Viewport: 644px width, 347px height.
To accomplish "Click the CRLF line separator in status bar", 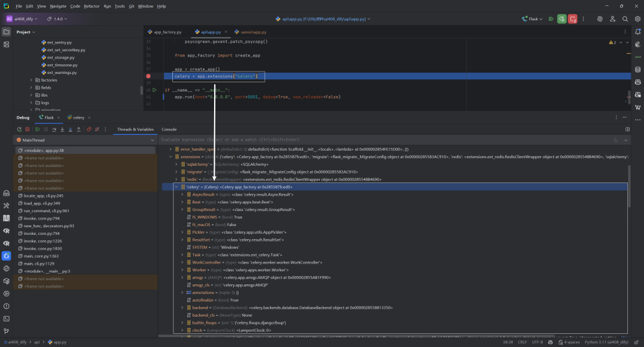I will [522, 342].
